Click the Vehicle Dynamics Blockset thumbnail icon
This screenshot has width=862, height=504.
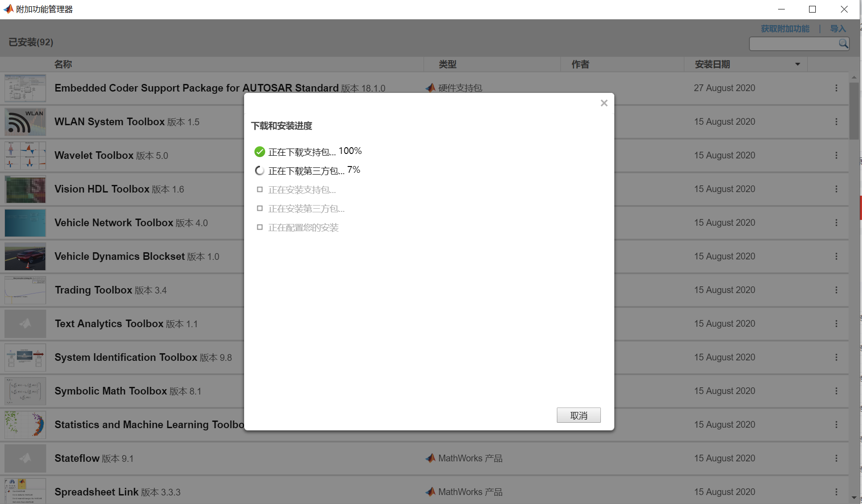25,256
